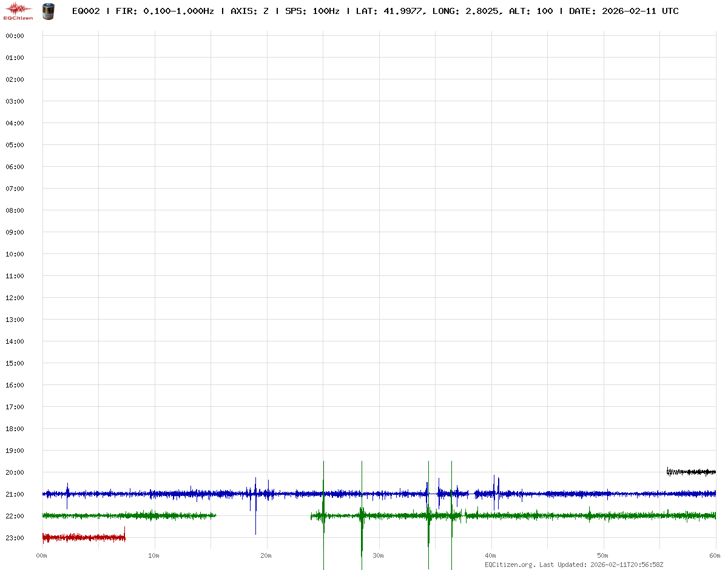Click the 00m tick on minute axis
The height and width of the screenshot is (570, 728).
click(x=42, y=555)
